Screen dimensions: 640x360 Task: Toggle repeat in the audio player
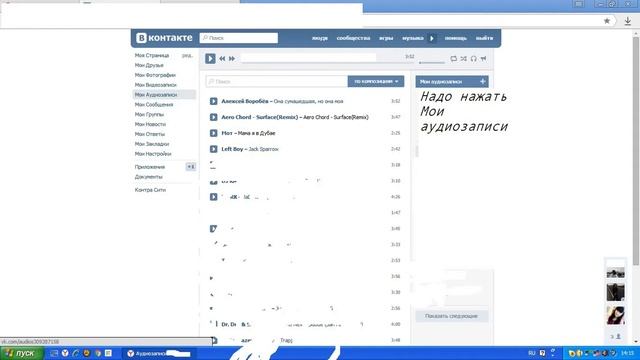click(453, 59)
